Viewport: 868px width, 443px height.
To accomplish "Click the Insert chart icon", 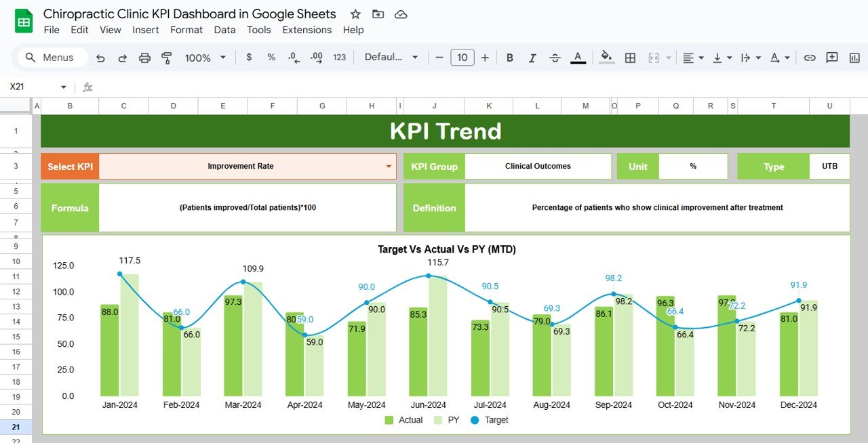I will click(x=854, y=58).
